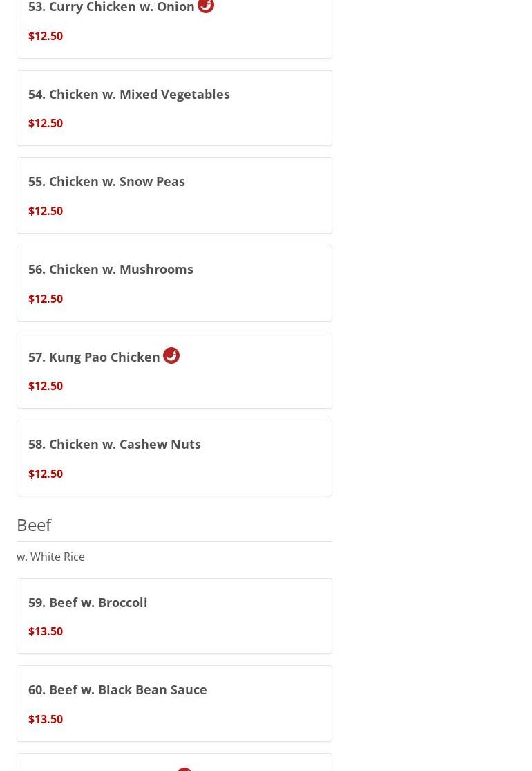Click $12.50 price under Kung Pao Chicken
Viewport: 532px width, 771px height.
pyautogui.click(x=46, y=386)
